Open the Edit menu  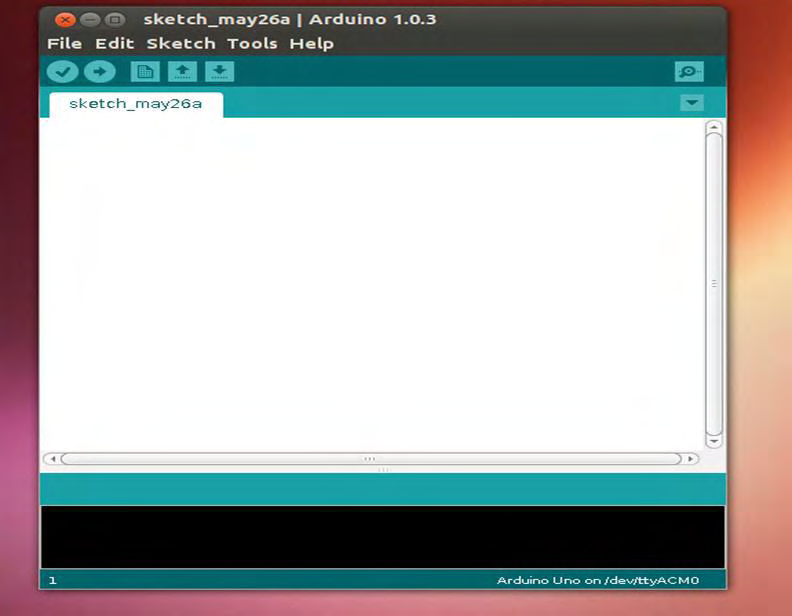115,43
